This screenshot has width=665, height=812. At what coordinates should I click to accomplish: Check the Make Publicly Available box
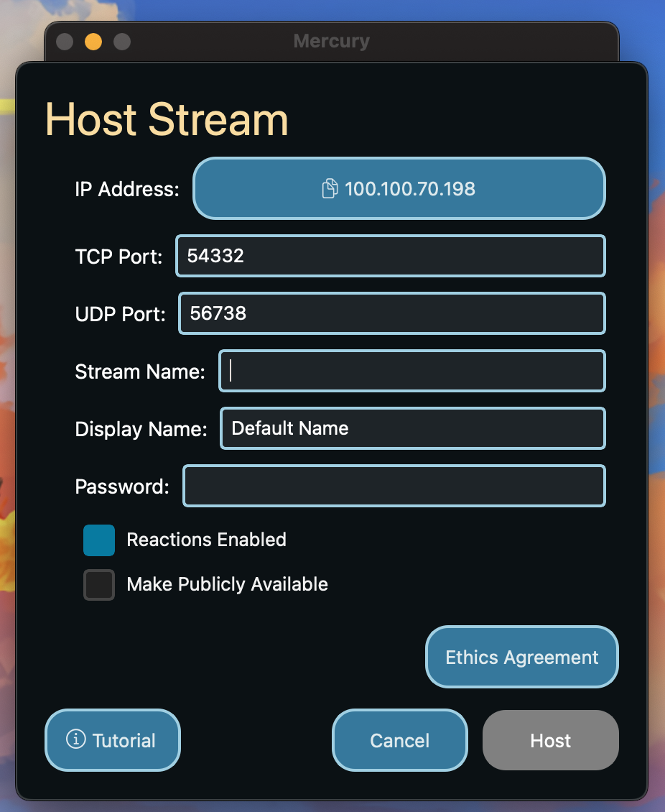pyautogui.click(x=98, y=584)
